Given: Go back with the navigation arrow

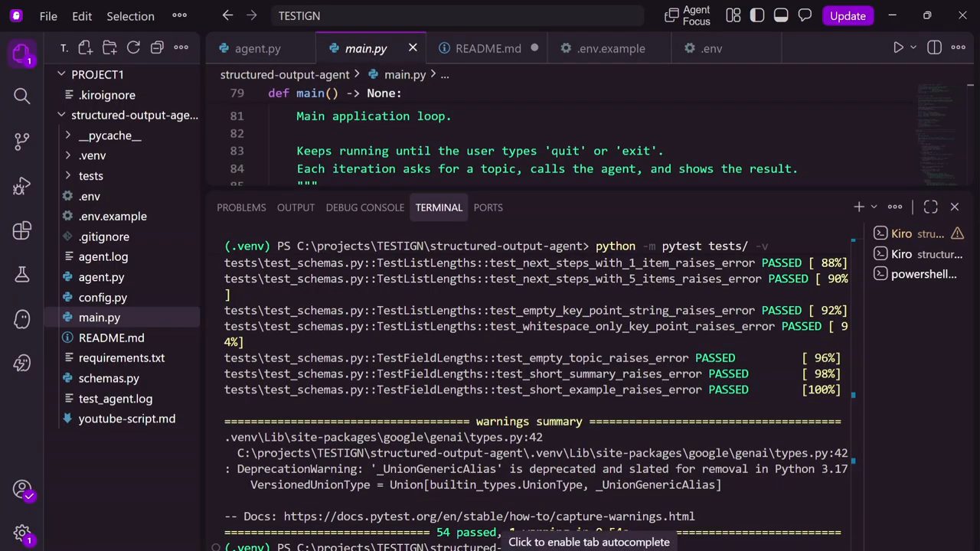Looking at the screenshot, I should pyautogui.click(x=227, y=15).
